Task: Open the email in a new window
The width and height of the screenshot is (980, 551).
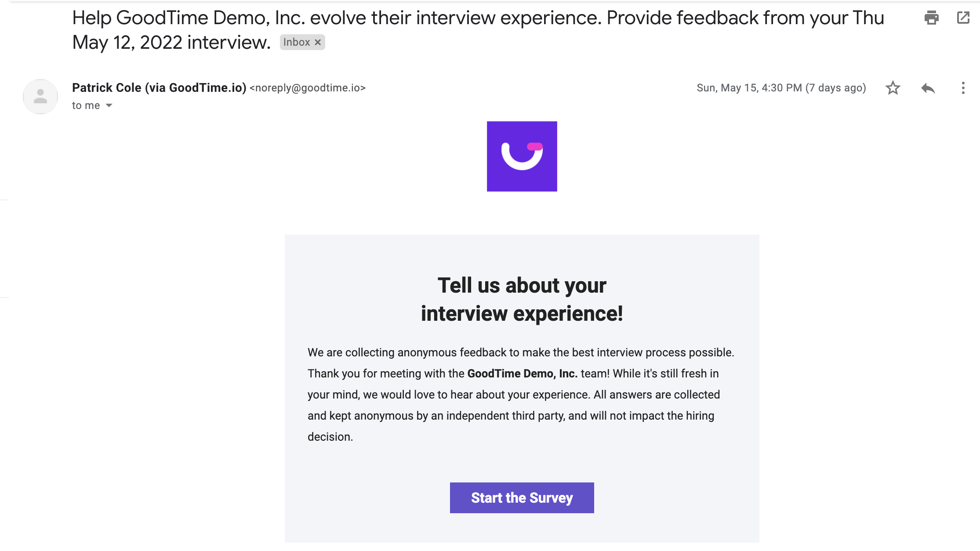Action: (x=963, y=18)
